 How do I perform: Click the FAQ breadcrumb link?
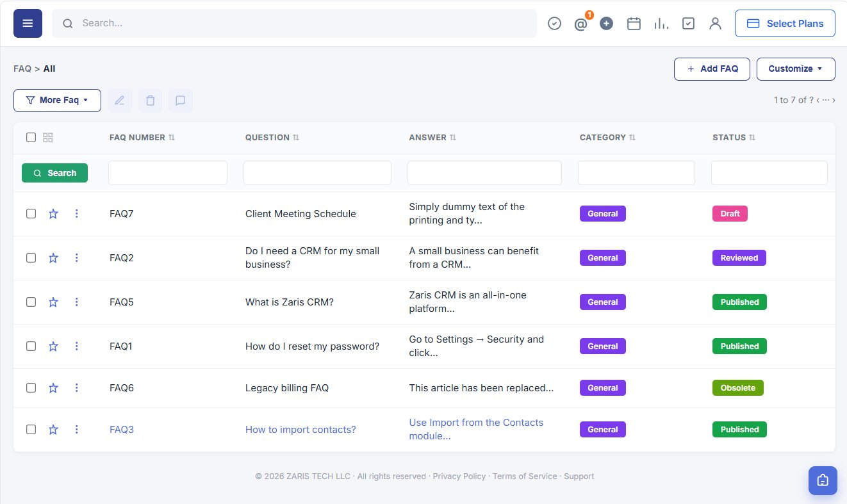pos(22,69)
